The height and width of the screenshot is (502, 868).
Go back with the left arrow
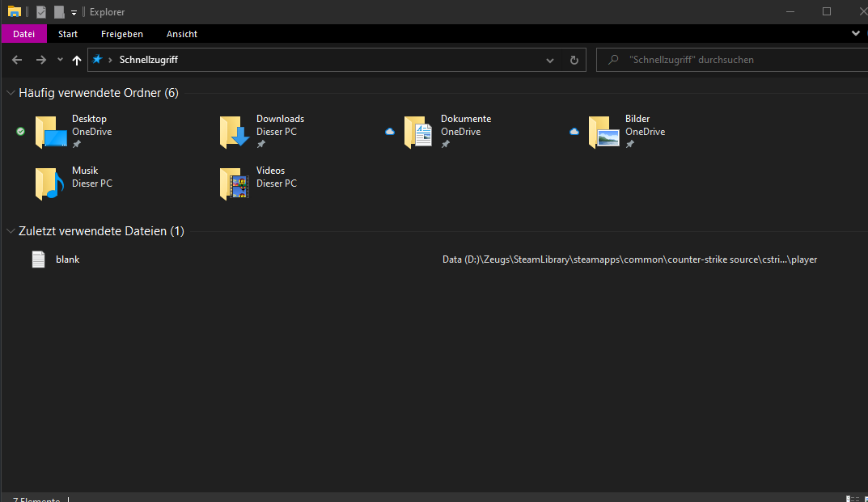click(17, 60)
